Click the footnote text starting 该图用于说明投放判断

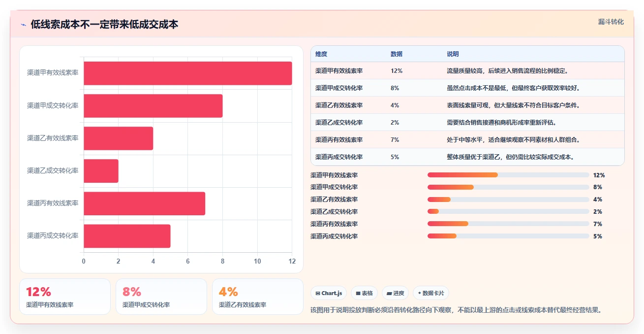point(456,310)
